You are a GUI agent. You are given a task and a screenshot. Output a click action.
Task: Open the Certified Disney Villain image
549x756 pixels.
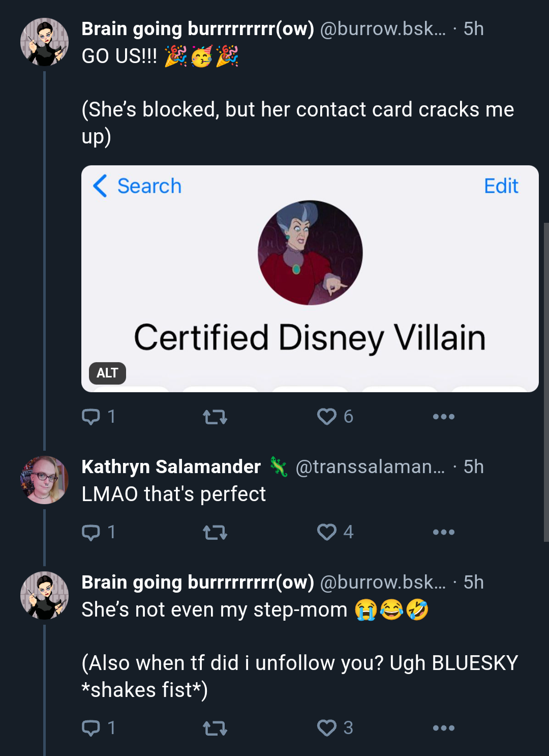click(x=310, y=278)
